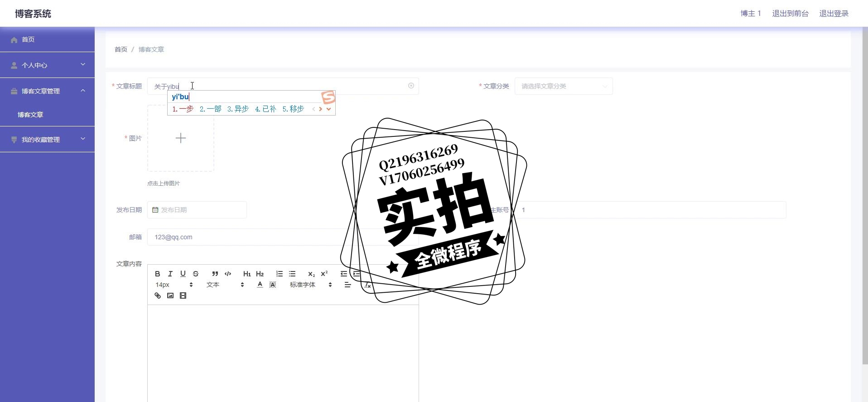Expand the 个人中心 sidebar menu

click(x=47, y=65)
